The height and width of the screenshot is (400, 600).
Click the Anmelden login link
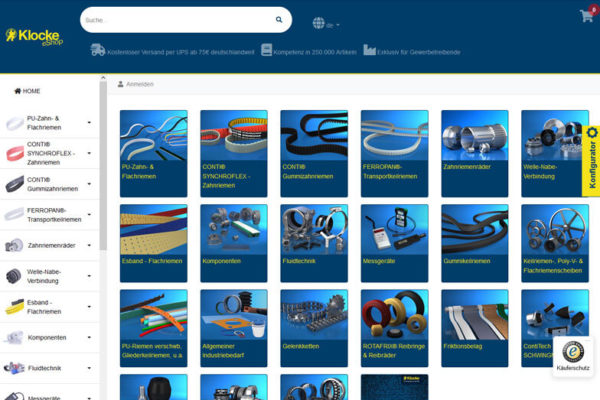tap(140, 84)
